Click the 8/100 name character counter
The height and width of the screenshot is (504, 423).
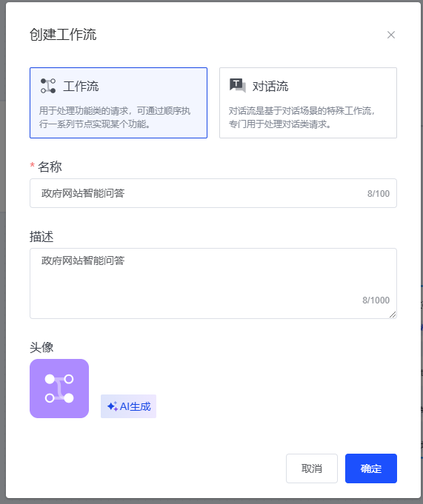coord(379,193)
